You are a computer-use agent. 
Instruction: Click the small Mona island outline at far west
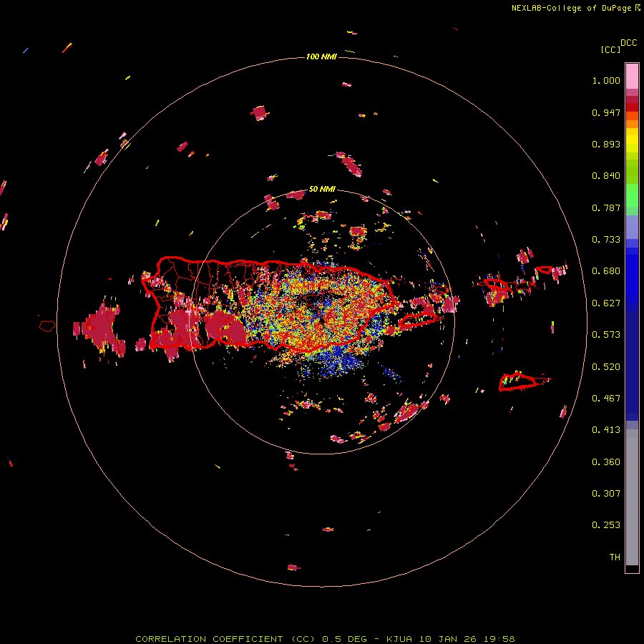coord(47,326)
